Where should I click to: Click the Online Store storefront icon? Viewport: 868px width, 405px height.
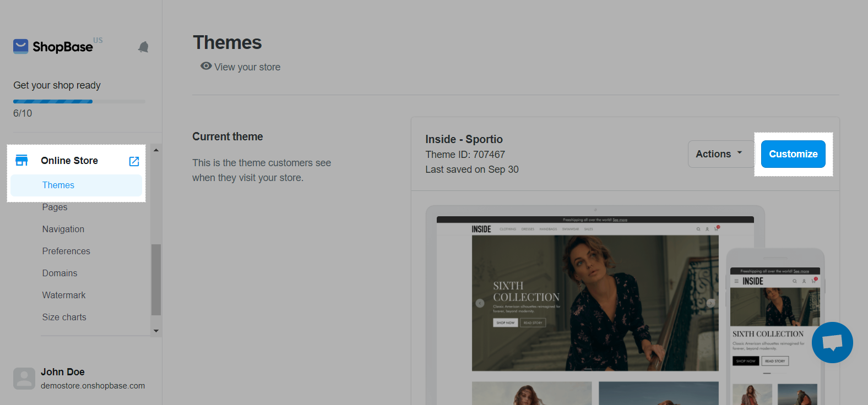(21, 161)
